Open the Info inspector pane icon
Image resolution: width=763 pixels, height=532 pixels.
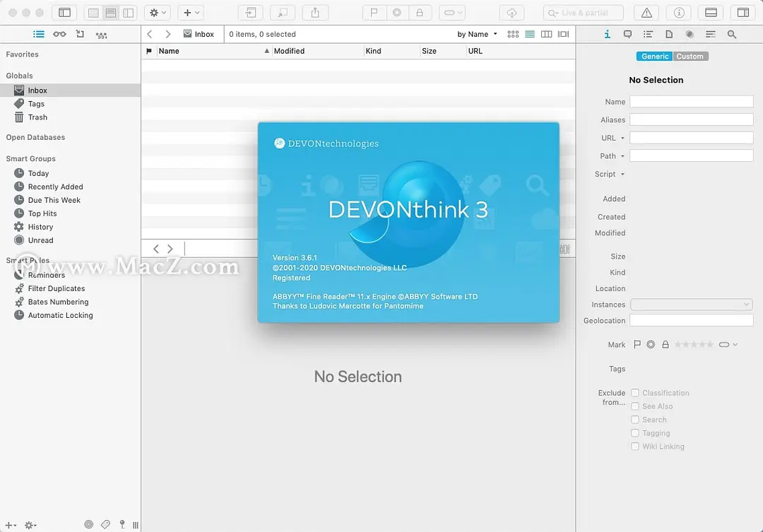click(x=607, y=34)
